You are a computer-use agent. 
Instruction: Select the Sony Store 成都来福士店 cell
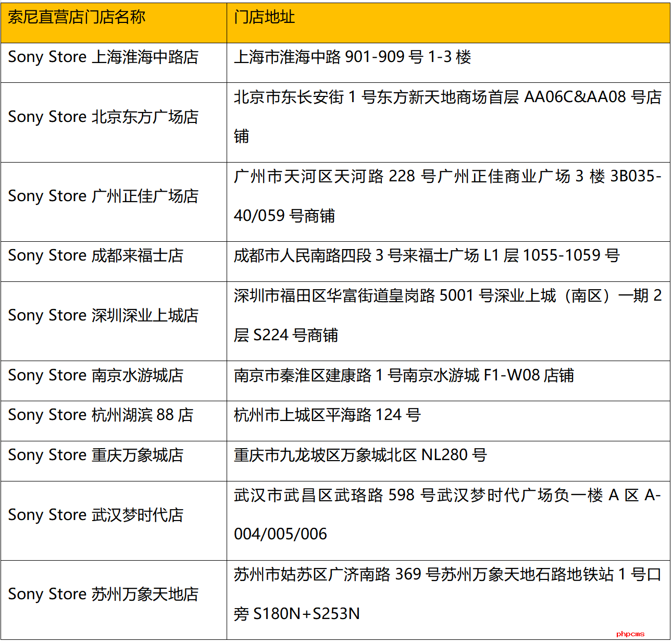[114, 262]
